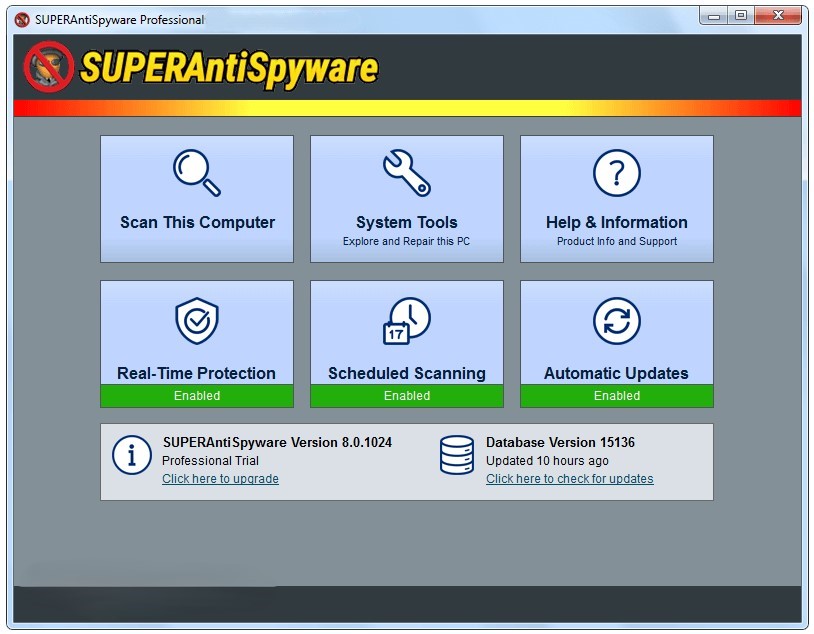Click the SUPERAntiSpyware yellow wordmark
The height and width of the screenshot is (634, 814).
[229, 68]
